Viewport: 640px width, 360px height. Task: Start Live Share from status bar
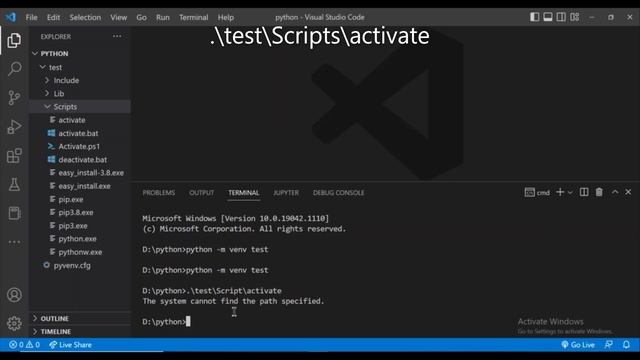70,345
